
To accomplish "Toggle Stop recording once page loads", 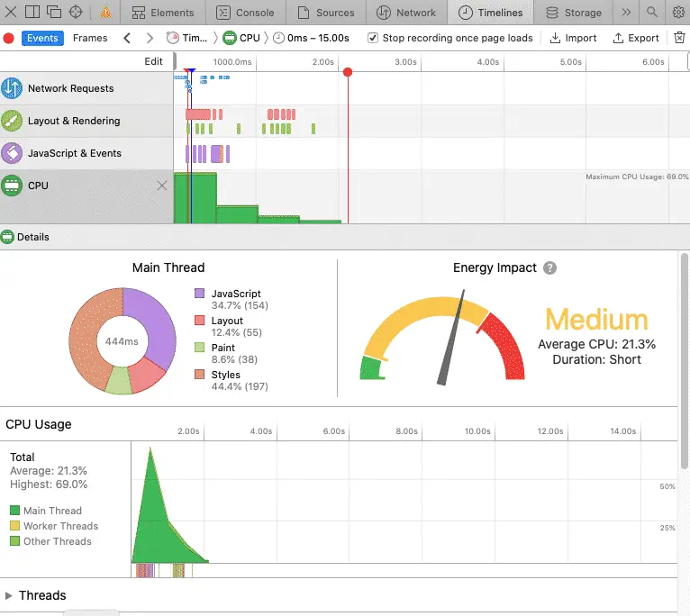I will coord(373,38).
